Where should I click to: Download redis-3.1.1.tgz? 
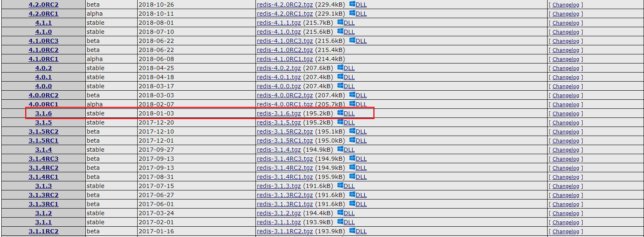click(279, 222)
